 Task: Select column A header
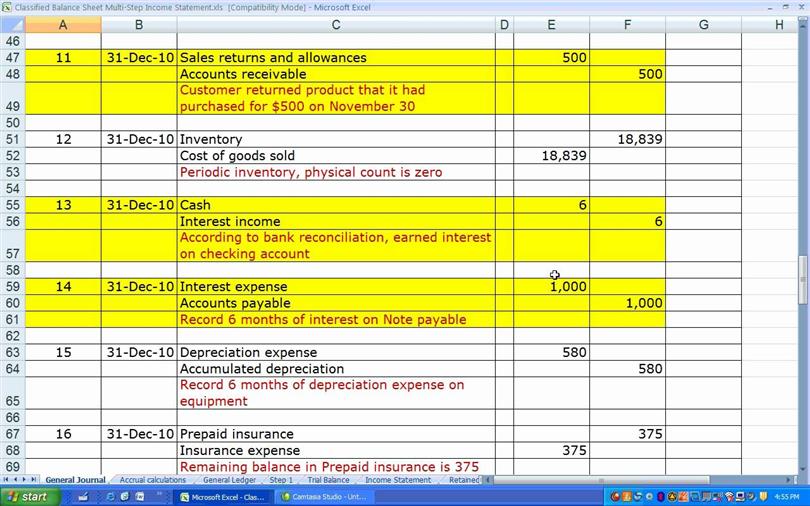tap(63, 24)
